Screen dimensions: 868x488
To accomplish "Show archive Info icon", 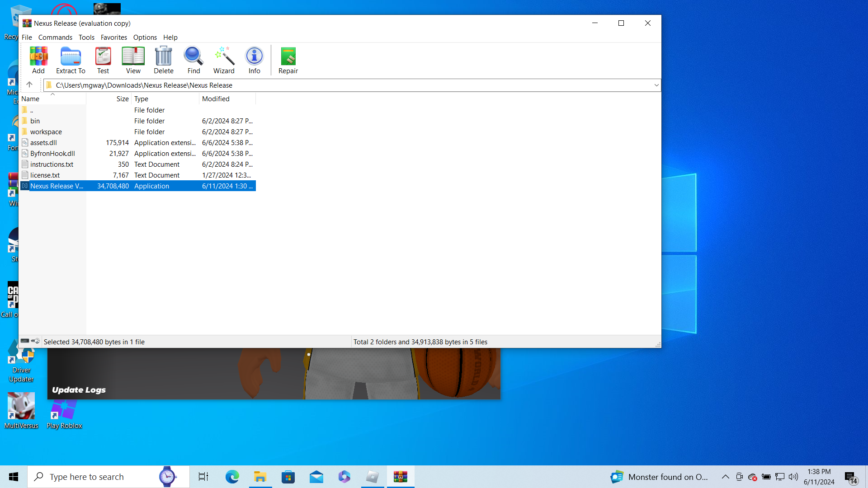I will click(x=254, y=60).
